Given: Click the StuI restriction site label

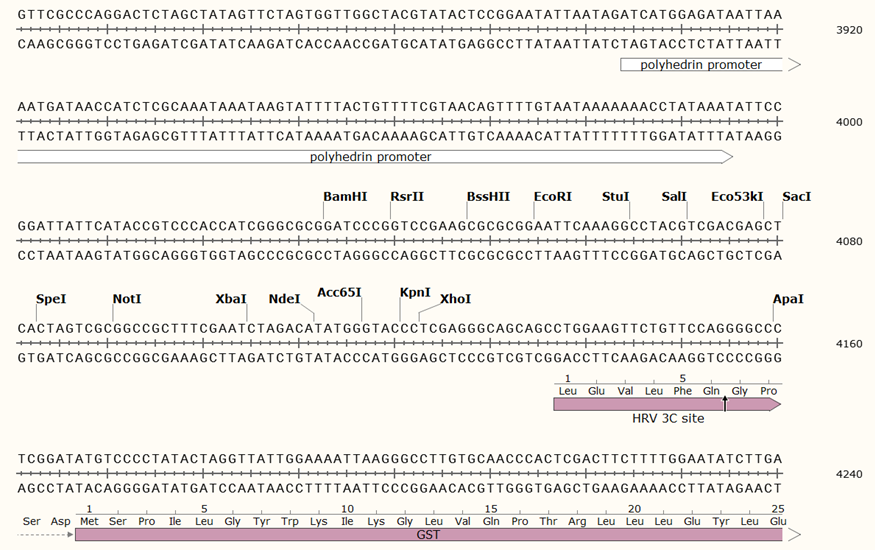Looking at the screenshot, I should click(x=615, y=196).
